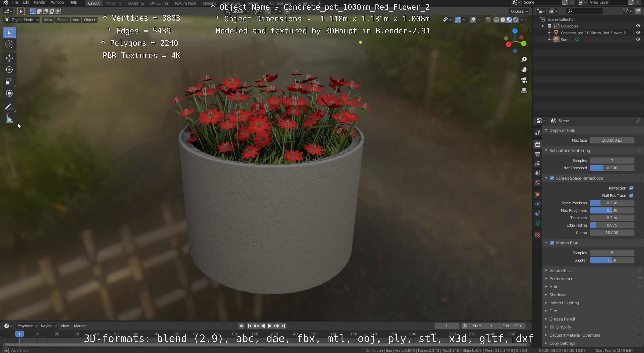Open the View Layer properties tab
Screen dimensions: 644x353
538,164
